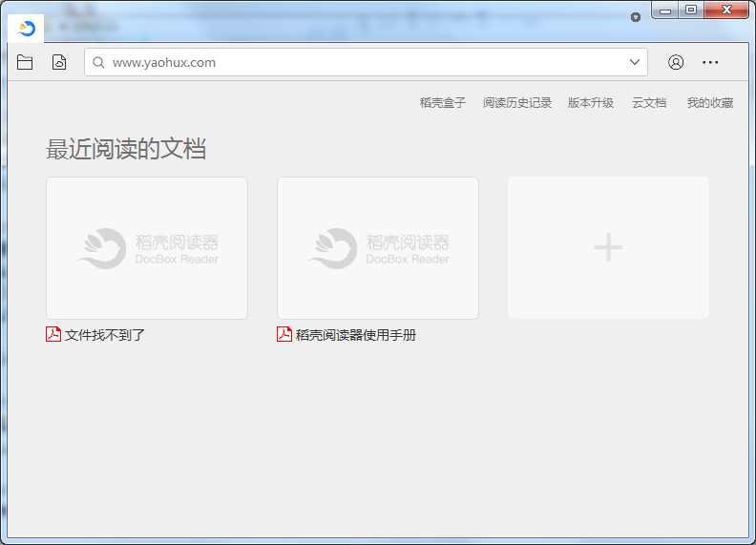Open the 稻壳阅读器使用手册 thumbnail
Screen dimensions: 756x545
pos(378,247)
